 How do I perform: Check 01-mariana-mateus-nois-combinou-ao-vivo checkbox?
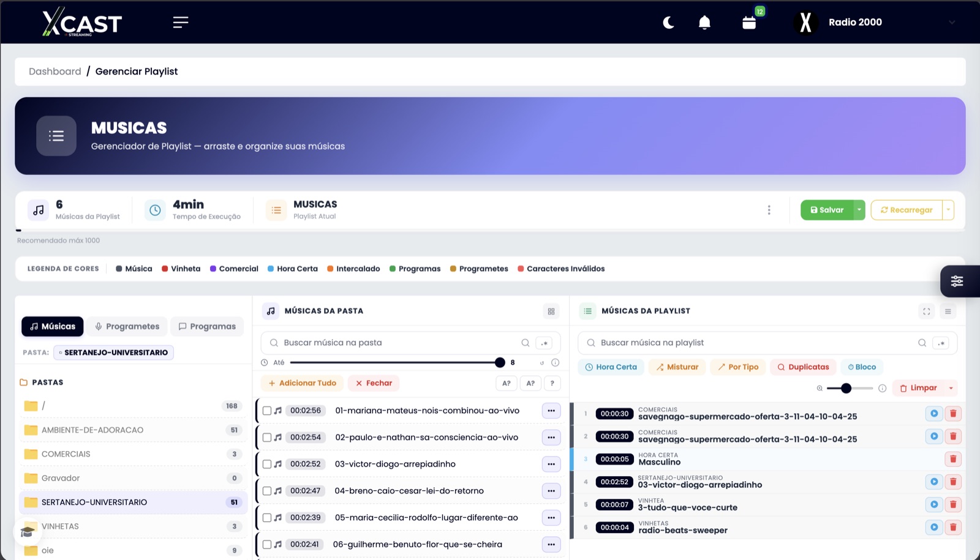pyautogui.click(x=267, y=411)
